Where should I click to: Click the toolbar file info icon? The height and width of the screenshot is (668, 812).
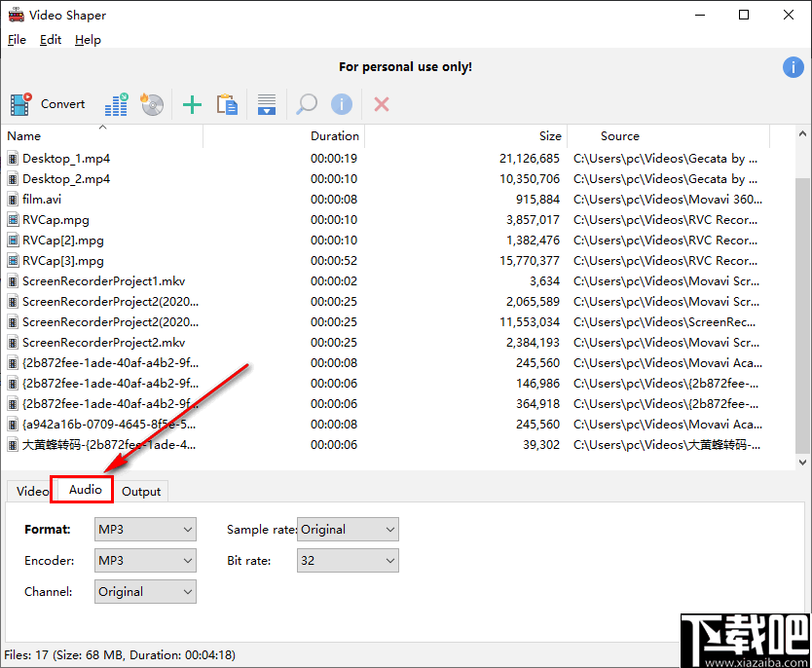[x=342, y=104]
